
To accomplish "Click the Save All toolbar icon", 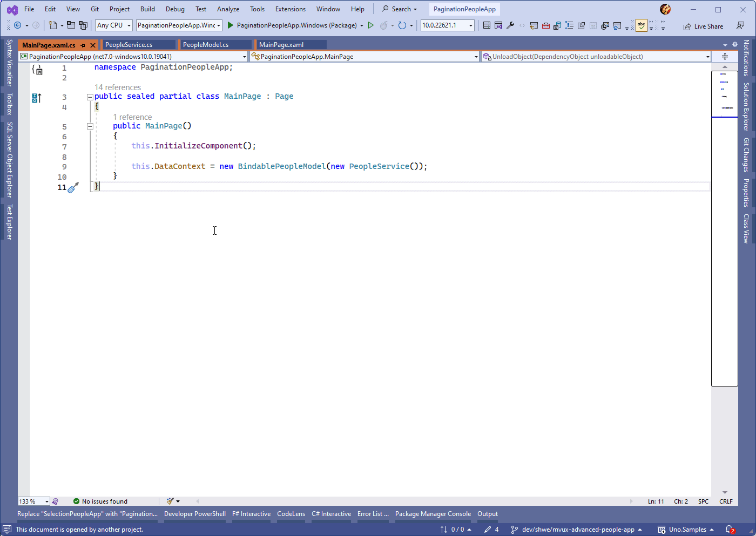I will [83, 25].
